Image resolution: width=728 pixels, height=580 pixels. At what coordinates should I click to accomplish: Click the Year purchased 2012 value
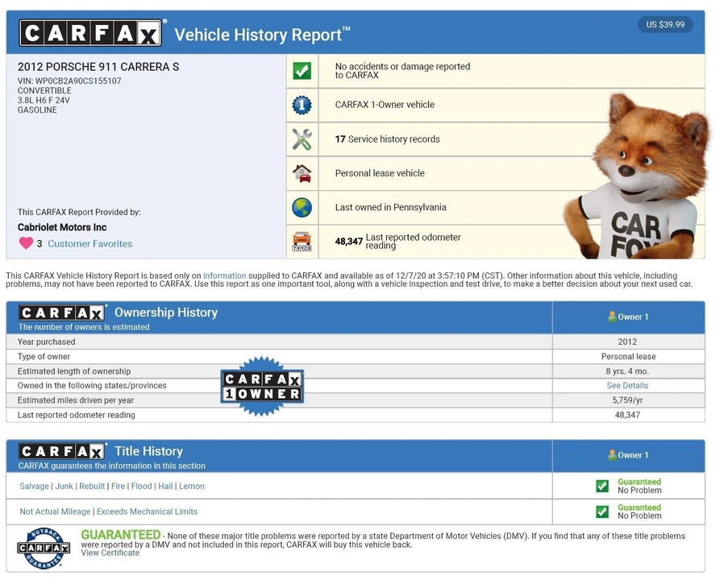(627, 342)
